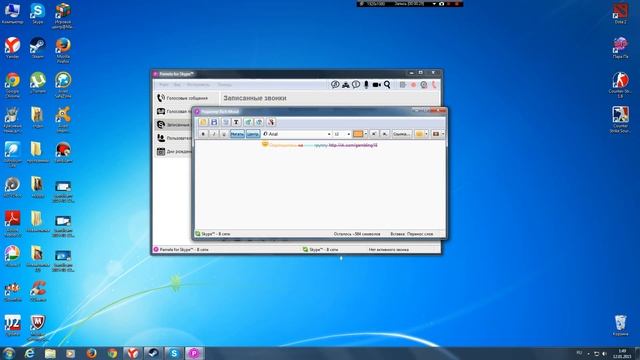Open the Google Chrome desktop shortcut
Viewport: 640px width, 360px height.
12,85
